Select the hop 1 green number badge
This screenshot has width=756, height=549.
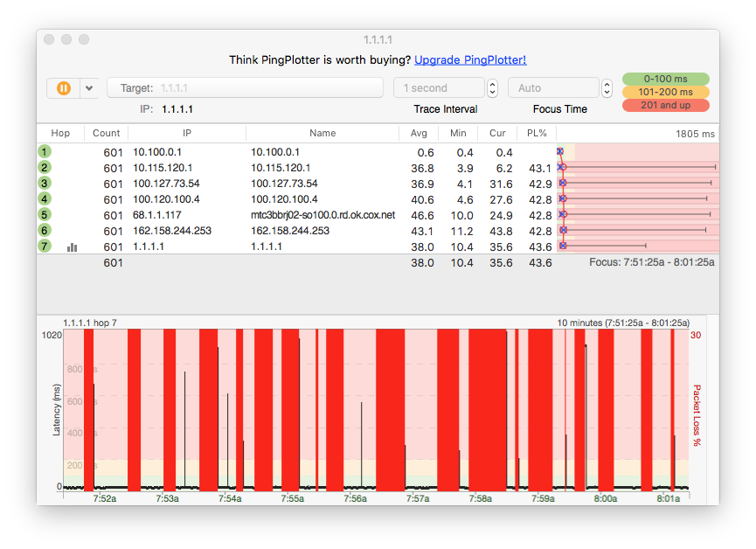pyautogui.click(x=45, y=152)
